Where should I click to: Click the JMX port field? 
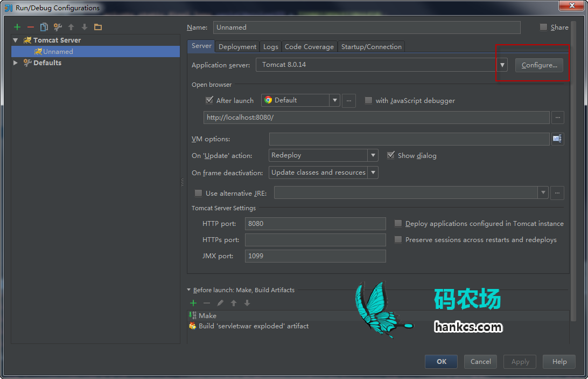tap(315, 256)
